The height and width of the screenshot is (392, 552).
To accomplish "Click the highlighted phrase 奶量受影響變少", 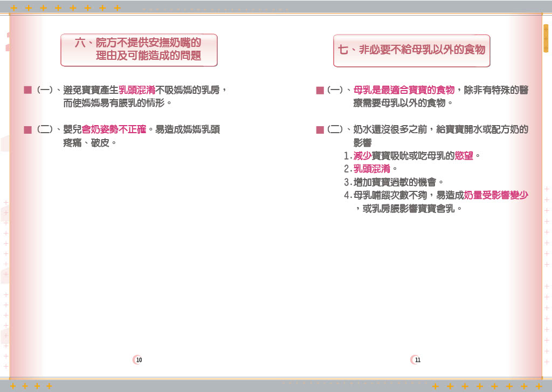I will 495,195.
